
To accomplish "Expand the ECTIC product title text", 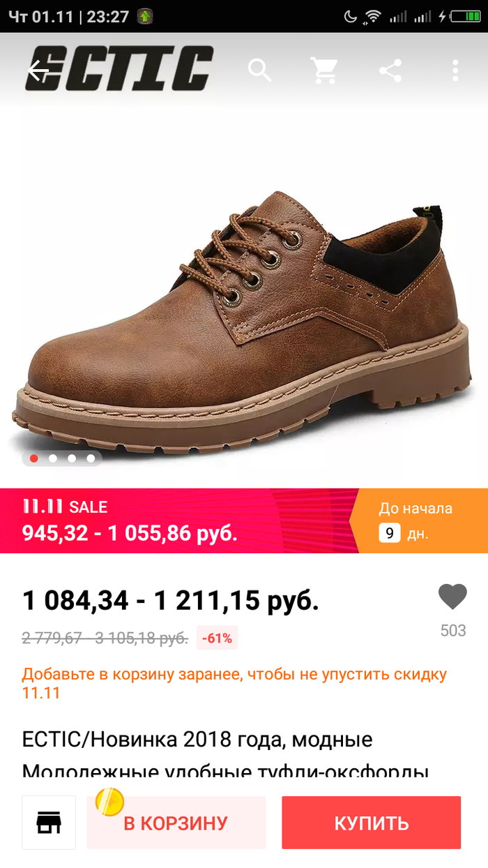I will (x=224, y=754).
